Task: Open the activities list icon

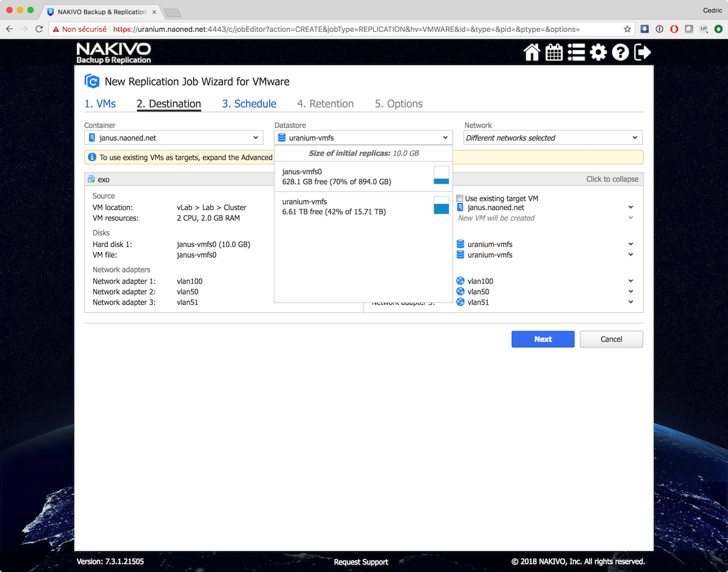Action: [x=576, y=52]
